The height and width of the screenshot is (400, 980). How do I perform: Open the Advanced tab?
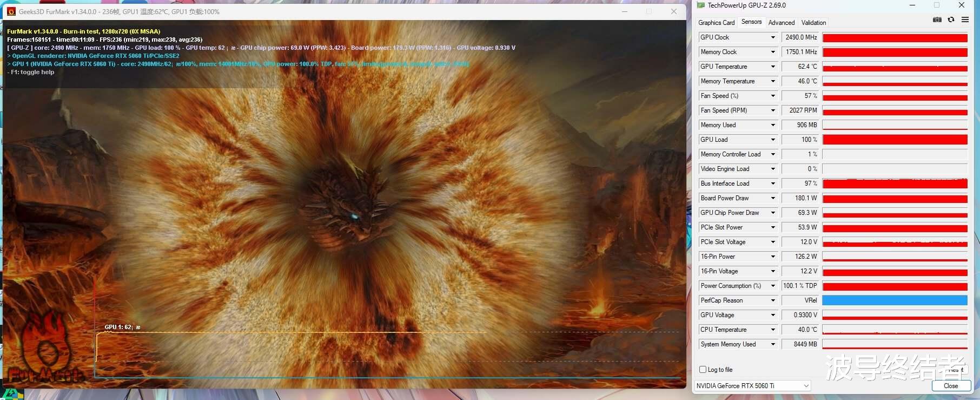pos(782,23)
